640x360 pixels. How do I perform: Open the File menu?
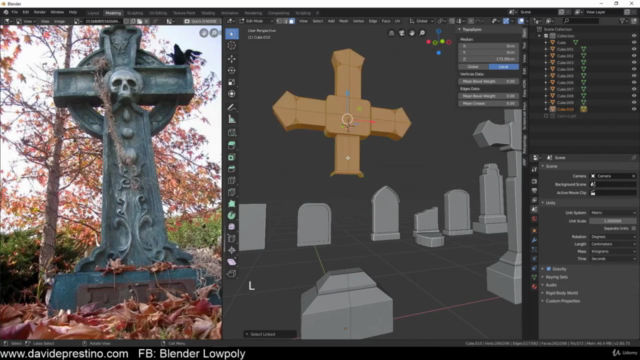[15, 13]
